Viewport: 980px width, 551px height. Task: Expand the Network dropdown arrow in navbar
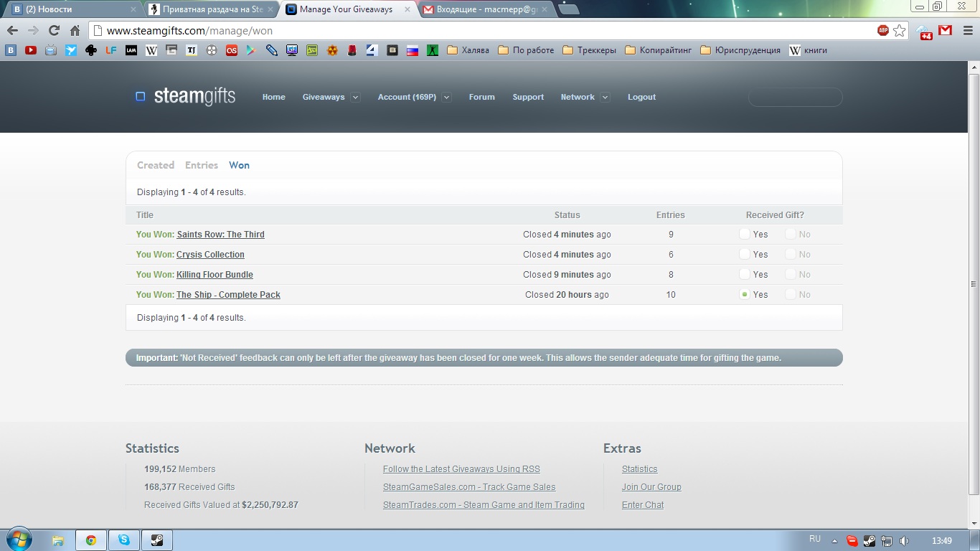tap(605, 98)
